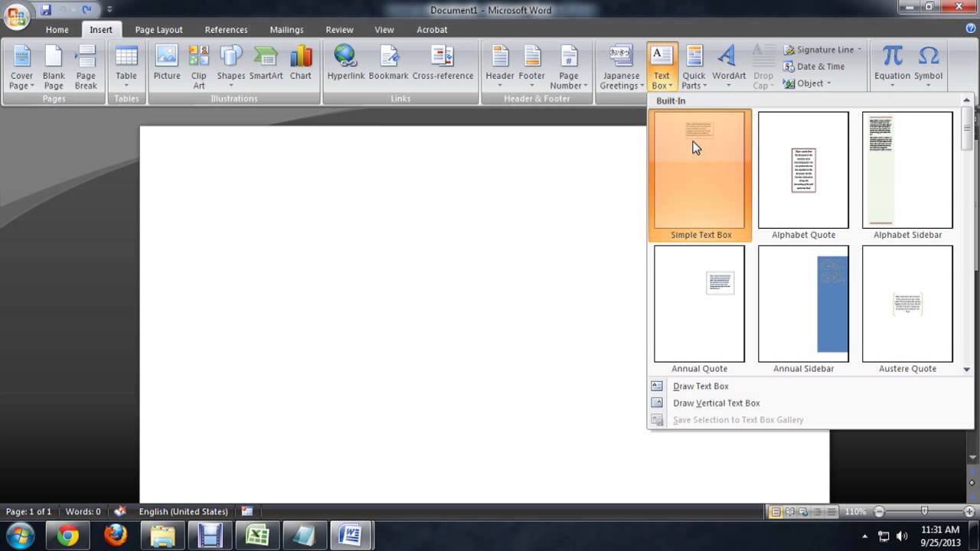Insert Date & Time
The height and width of the screenshot is (551, 980).
coord(814,67)
